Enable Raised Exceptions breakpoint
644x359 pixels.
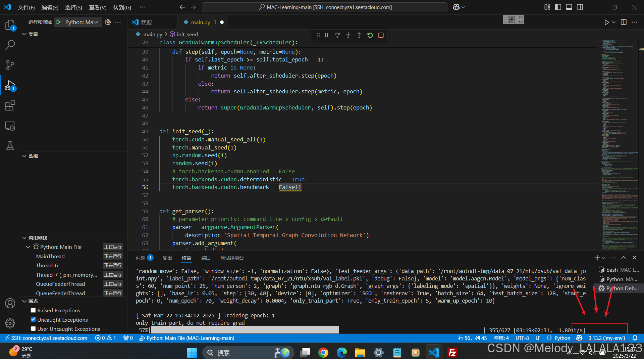33,310
